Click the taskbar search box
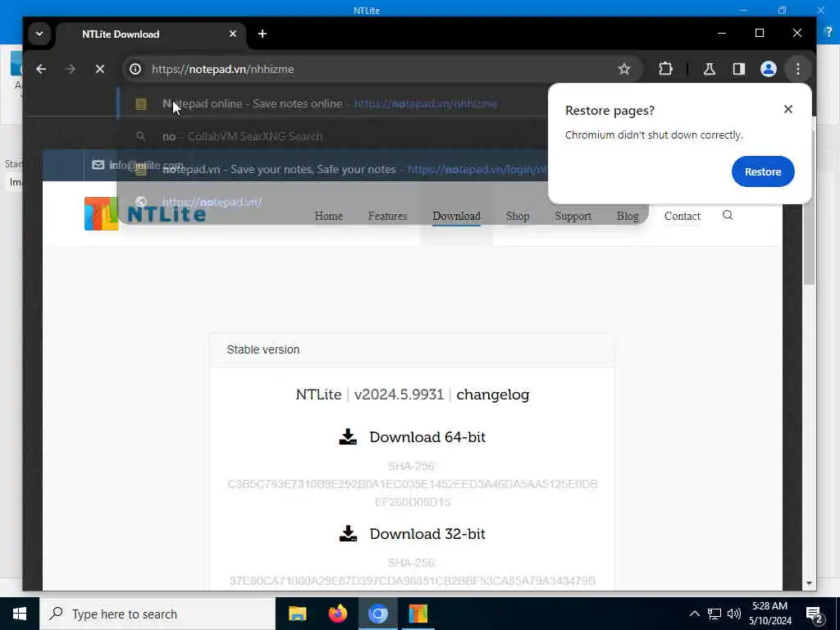 pos(157,614)
